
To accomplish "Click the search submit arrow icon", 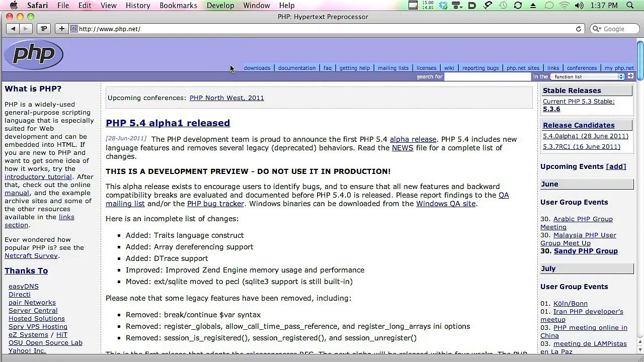I will coord(631,76).
